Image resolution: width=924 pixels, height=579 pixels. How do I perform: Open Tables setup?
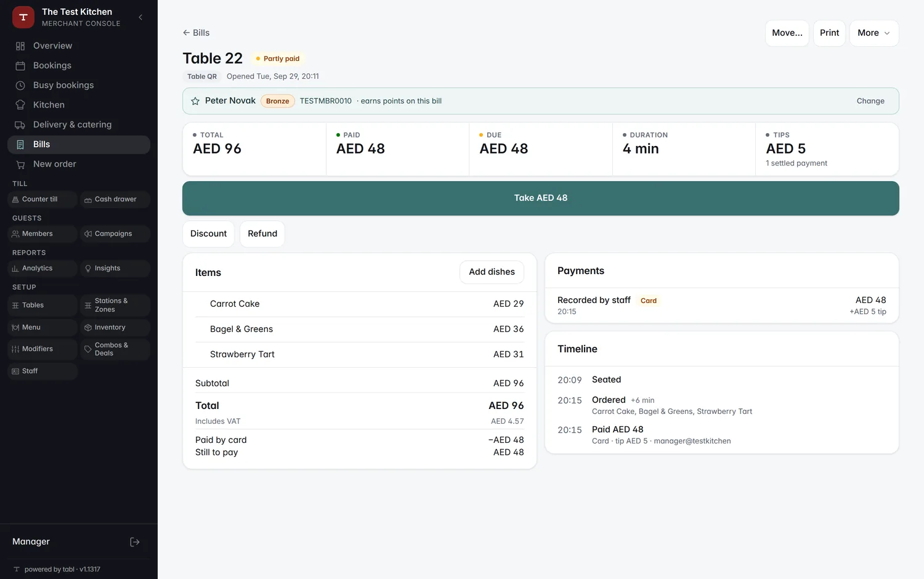pyautogui.click(x=43, y=305)
